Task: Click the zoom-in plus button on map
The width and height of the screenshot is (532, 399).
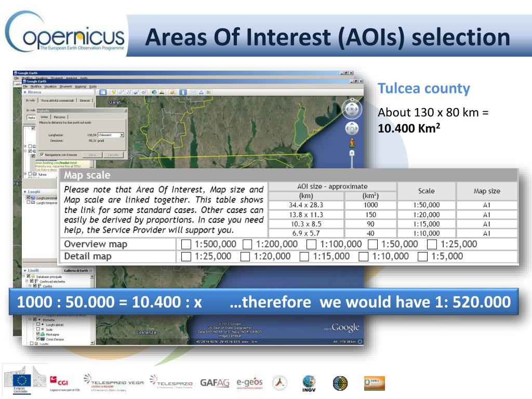Action: (x=352, y=153)
